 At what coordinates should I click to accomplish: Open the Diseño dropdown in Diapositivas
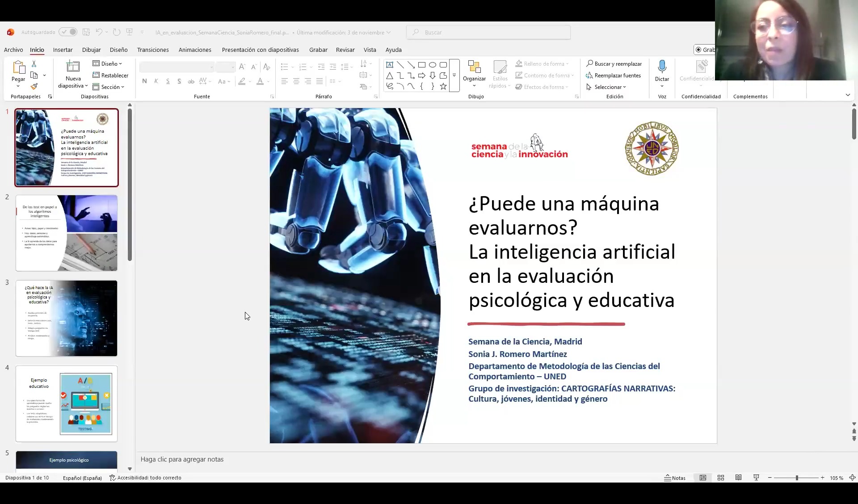tap(107, 63)
